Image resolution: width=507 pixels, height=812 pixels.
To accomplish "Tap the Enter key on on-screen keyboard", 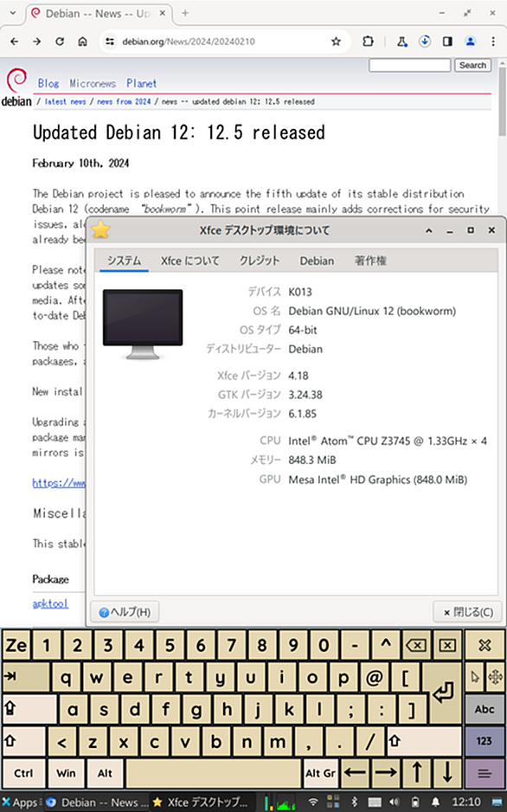I will point(442,693).
